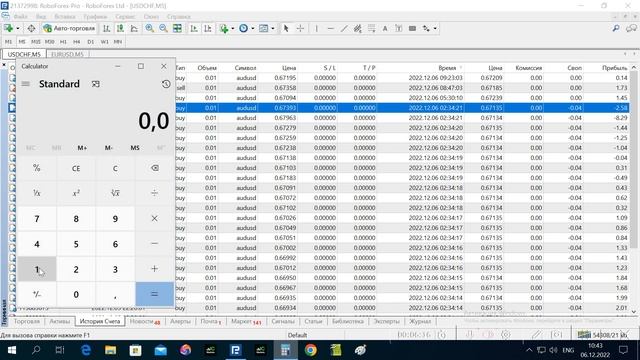Expand the templates dropdown arrow
640x360 pixels.
273,29
